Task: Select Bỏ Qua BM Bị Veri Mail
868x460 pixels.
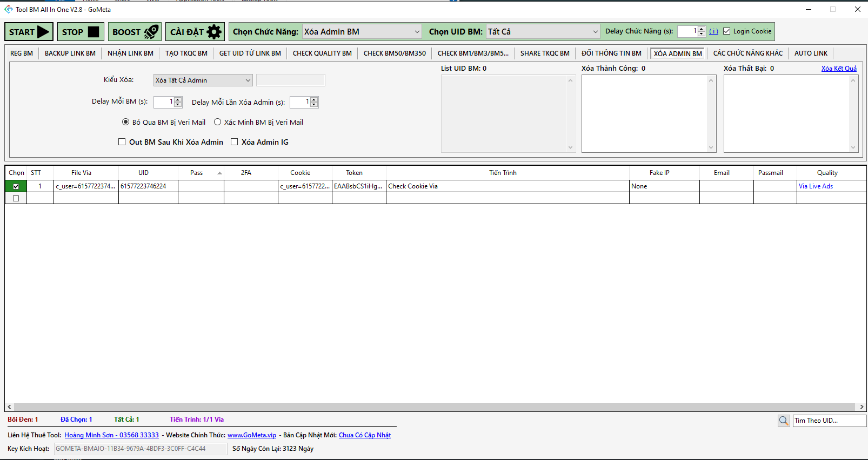Action: [x=126, y=122]
